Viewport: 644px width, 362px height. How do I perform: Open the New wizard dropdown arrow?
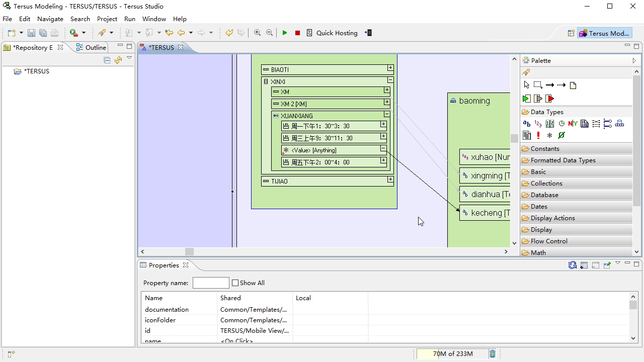pyautogui.click(x=21, y=33)
